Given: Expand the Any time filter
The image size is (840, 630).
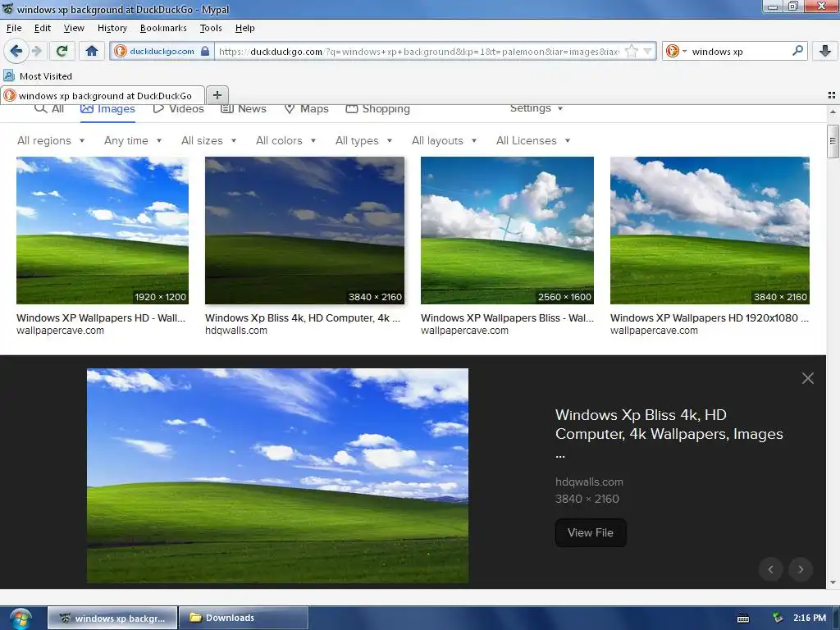Looking at the screenshot, I should (x=133, y=140).
